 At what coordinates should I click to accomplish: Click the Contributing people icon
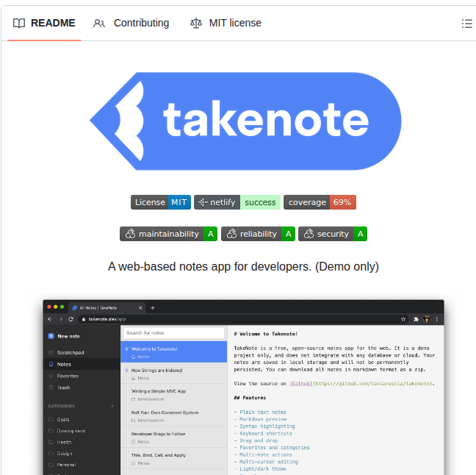[99, 24]
